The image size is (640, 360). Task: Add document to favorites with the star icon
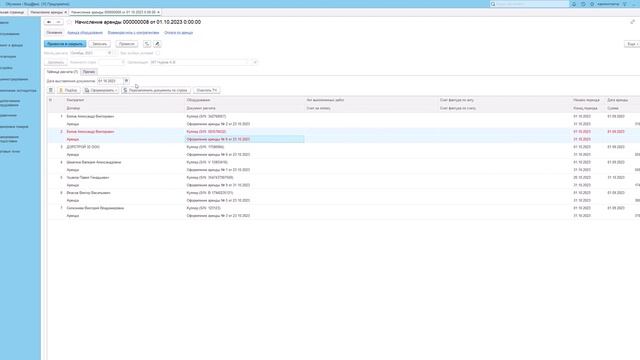tap(69, 22)
